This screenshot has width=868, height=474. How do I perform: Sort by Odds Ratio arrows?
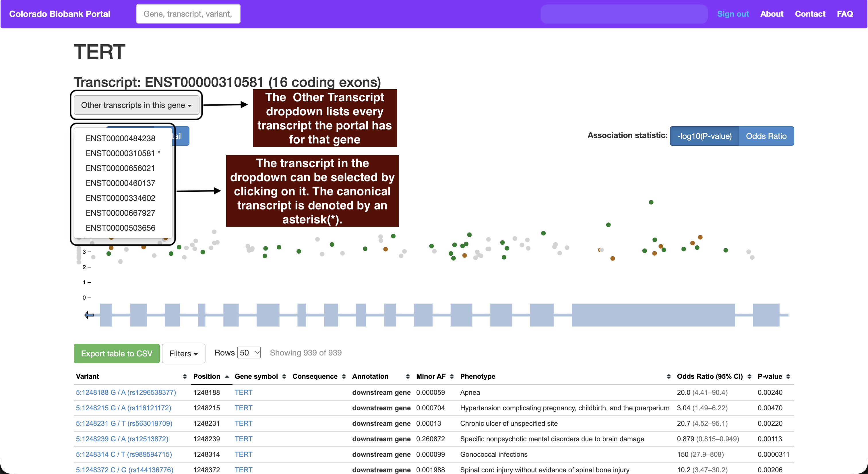749,376
